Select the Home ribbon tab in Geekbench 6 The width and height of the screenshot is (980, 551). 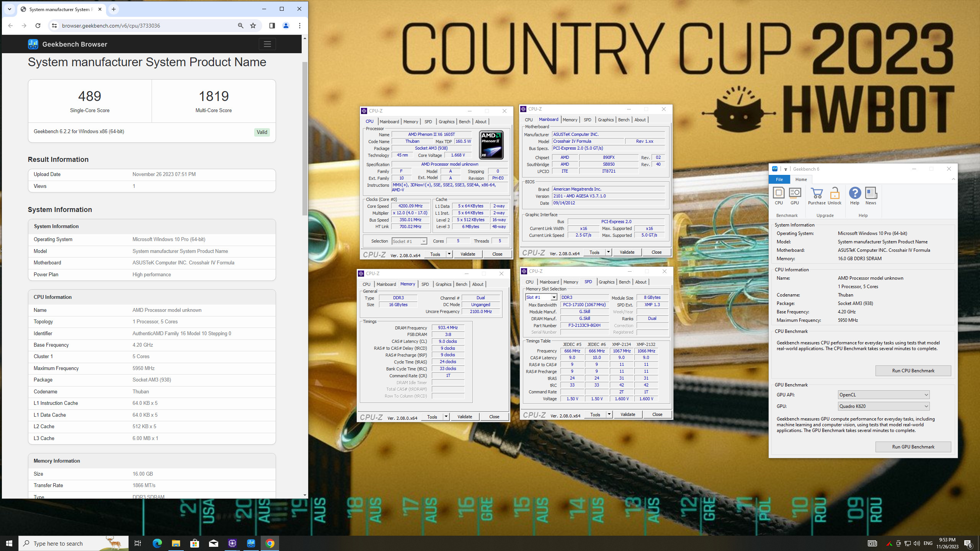pos(801,179)
